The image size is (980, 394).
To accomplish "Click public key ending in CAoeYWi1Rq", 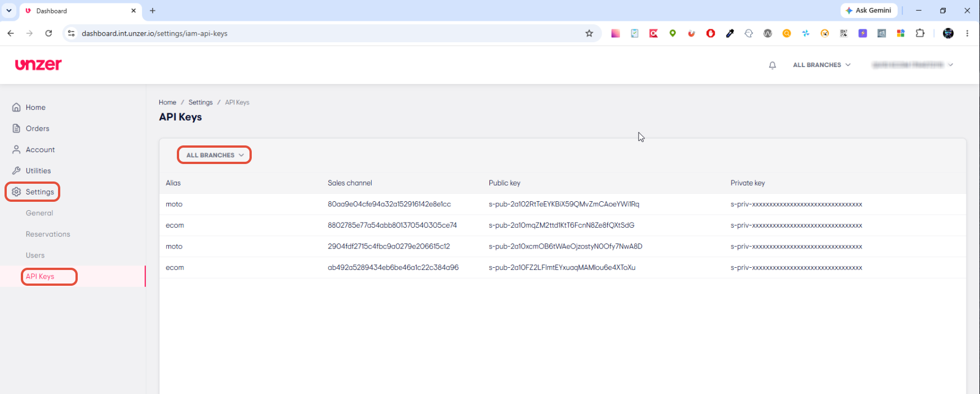I will point(564,204).
